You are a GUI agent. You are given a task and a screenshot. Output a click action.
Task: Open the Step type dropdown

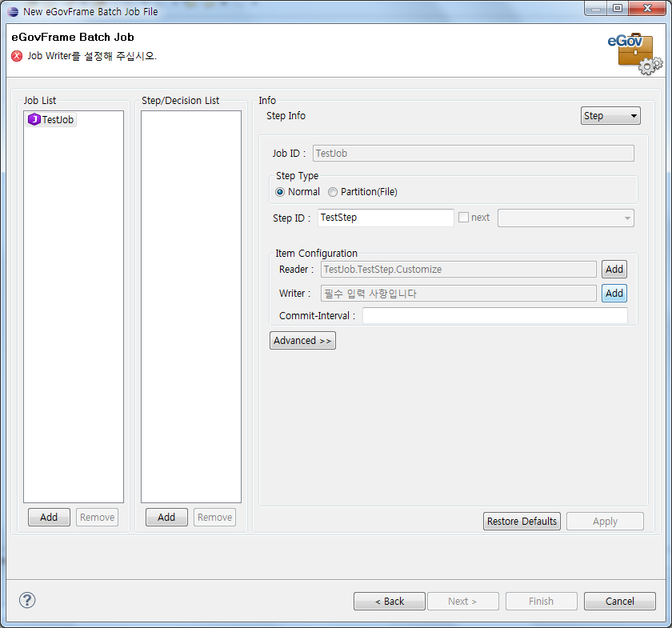click(610, 116)
